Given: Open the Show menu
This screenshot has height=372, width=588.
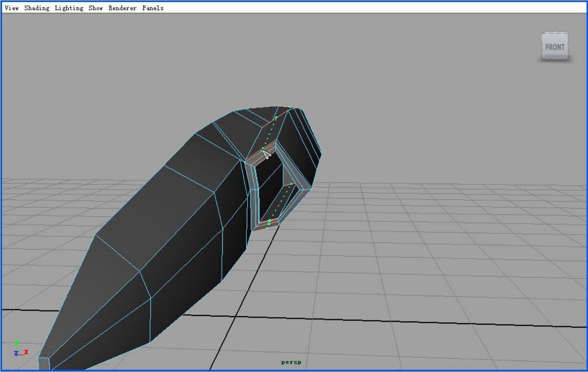Looking at the screenshot, I should pyautogui.click(x=96, y=8).
